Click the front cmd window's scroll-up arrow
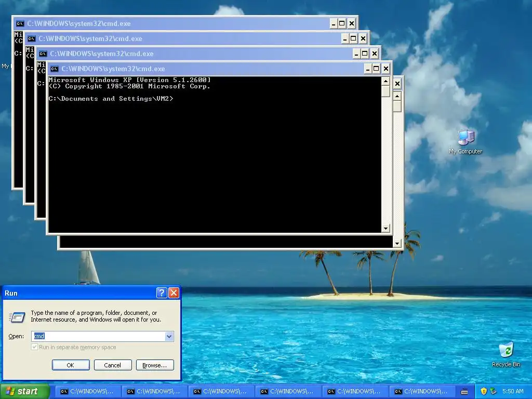This screenshot has width=532, height=399. 385,81
